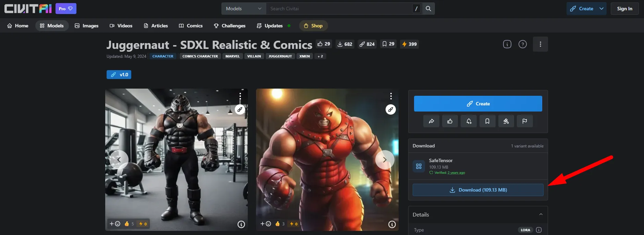Bookmark the model in the sidebar
Screen dimensions: 644x235
[x=487, y=121]
